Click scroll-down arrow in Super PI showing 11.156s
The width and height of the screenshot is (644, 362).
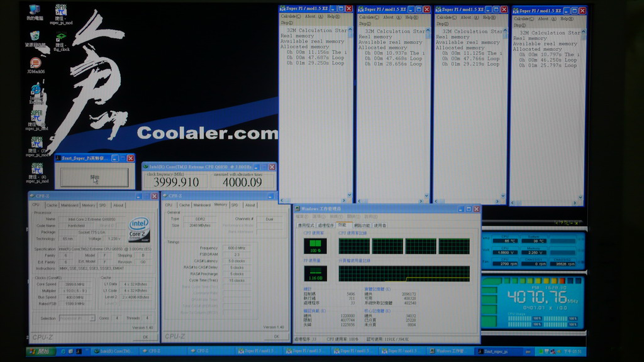350,195
